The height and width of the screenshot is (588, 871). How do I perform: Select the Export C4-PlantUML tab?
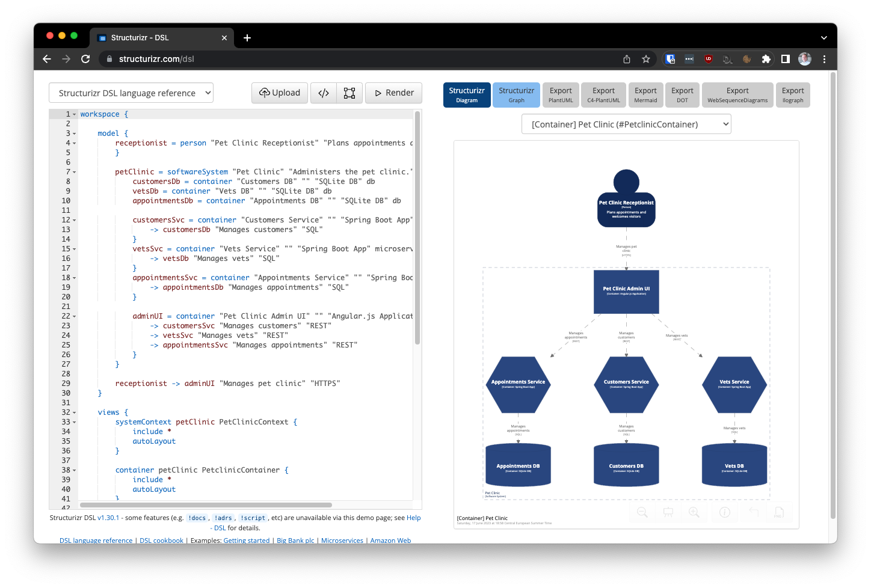603,95
